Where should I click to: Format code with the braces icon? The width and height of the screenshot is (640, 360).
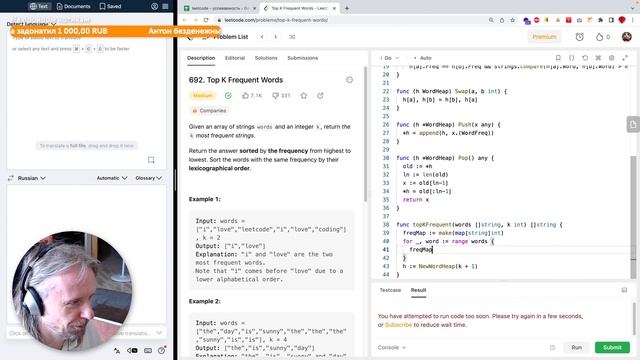(571, 58)
